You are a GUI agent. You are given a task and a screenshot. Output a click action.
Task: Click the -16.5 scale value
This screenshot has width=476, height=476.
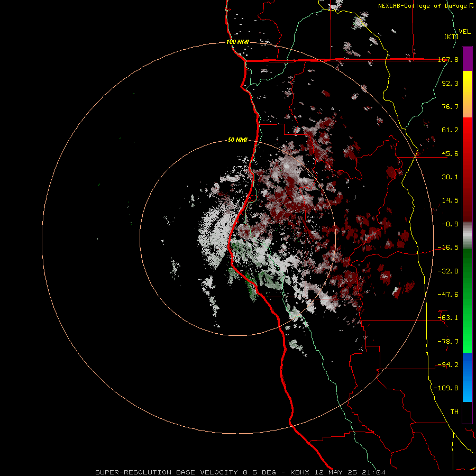click(x=448, y=248)
